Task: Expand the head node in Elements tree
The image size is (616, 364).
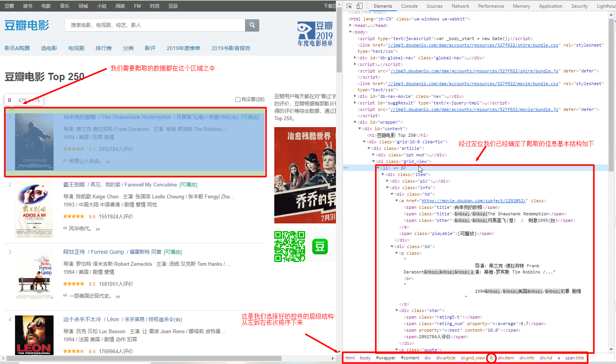Action: pos(350,25)
